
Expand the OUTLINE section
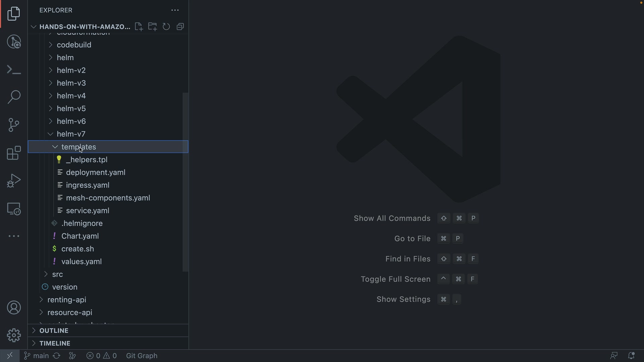[x=54, y=330]
